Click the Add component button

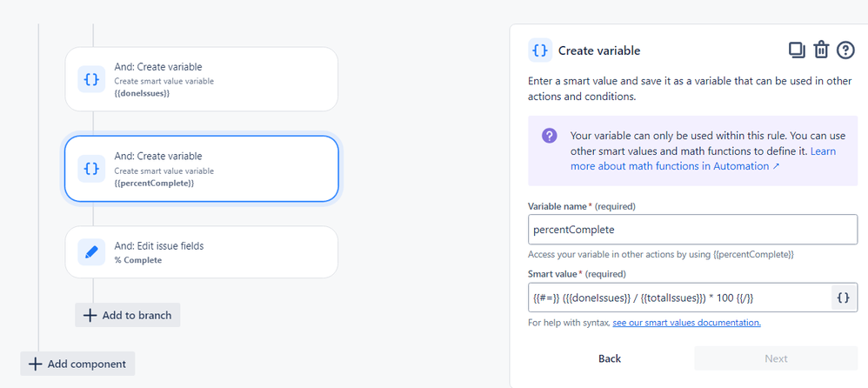(x=77, y=364)
